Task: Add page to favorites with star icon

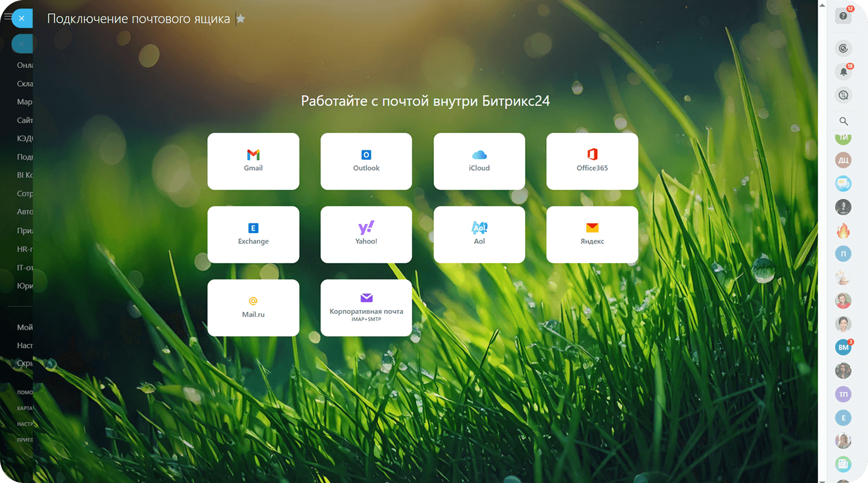Action: [x=241, y=19]
